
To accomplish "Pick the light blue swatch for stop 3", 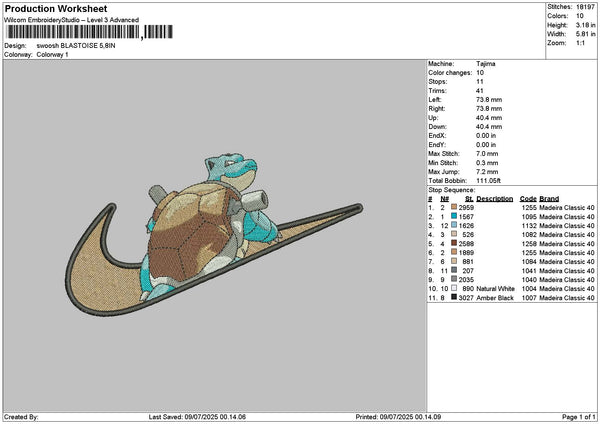I will (455, 223).
